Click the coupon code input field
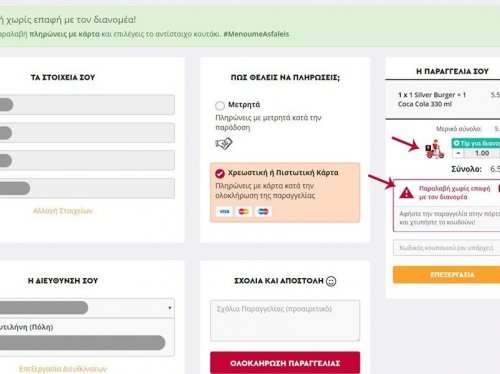Viewport: 500px width, 374px height. coord(447,248)
